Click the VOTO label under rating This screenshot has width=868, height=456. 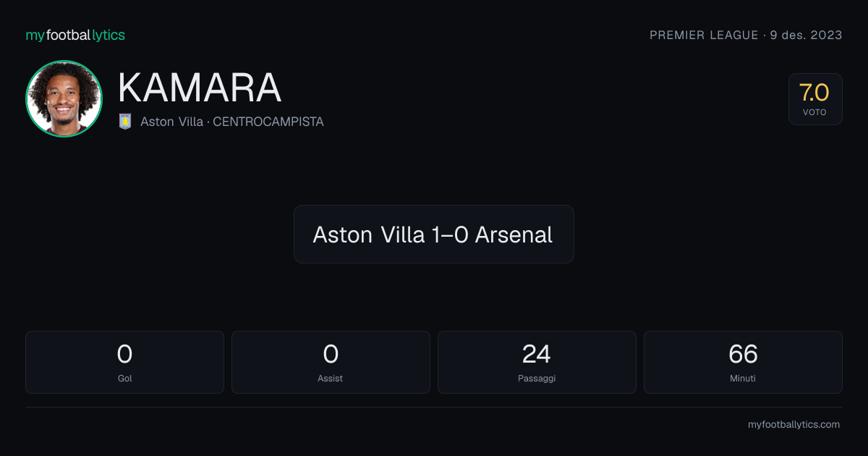814,113
